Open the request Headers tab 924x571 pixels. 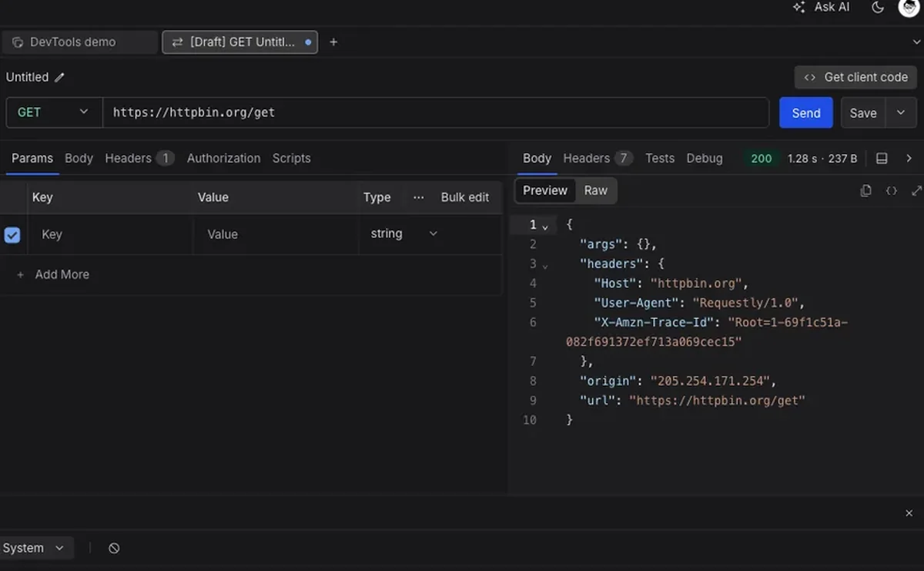click(x=139, y=158)
